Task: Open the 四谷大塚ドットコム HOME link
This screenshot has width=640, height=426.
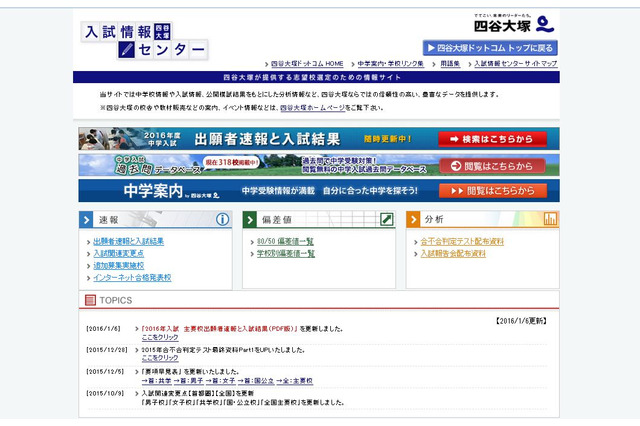Action: click(x=307, y=64)
